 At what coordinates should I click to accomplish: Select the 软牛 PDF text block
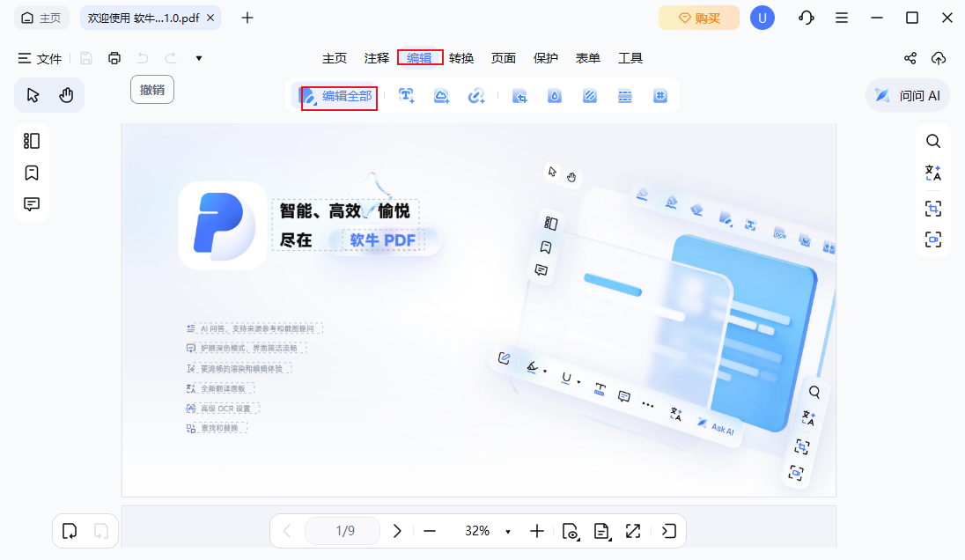coord(383,240)
